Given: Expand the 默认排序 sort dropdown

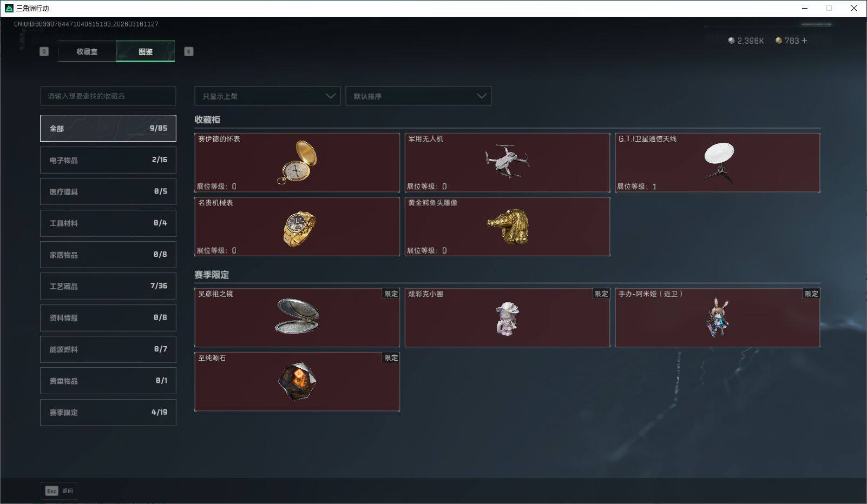Looking at the screenshot, I should (x=418, y=96).
